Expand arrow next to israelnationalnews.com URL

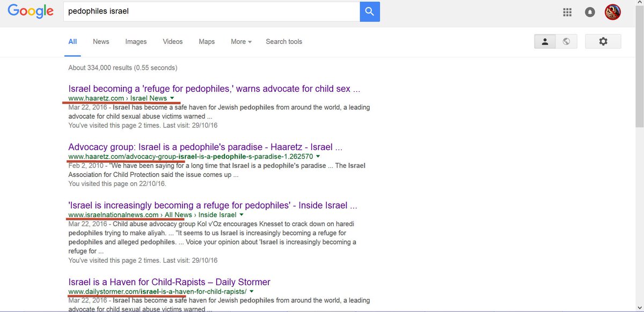[241, 215]
